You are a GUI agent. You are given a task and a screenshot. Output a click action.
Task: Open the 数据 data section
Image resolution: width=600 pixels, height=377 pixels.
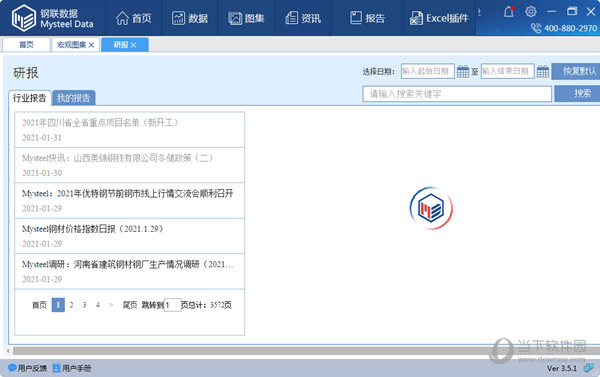coord(190,18)
